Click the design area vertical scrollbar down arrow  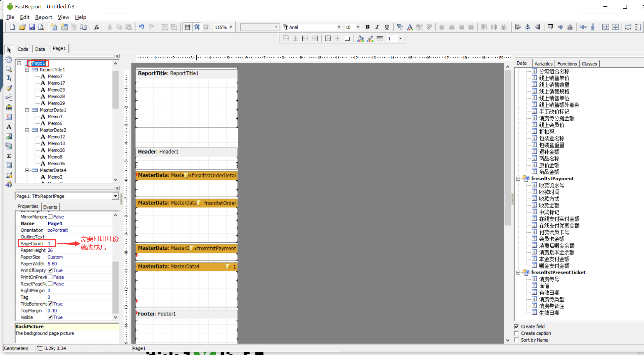507,340
